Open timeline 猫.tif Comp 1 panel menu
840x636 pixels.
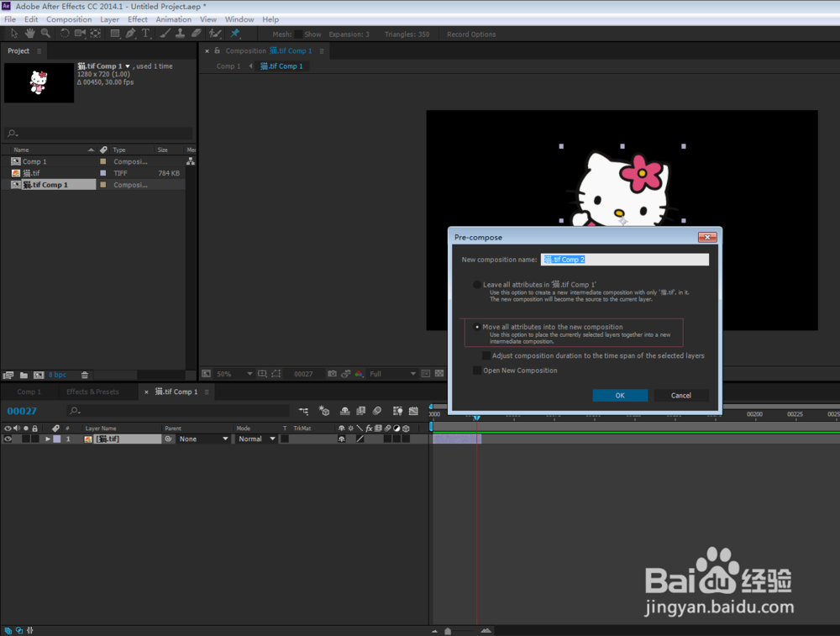[207, 392]
